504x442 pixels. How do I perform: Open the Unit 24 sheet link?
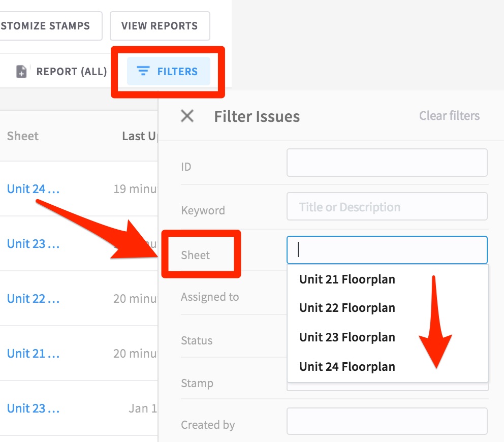point(33,189)
